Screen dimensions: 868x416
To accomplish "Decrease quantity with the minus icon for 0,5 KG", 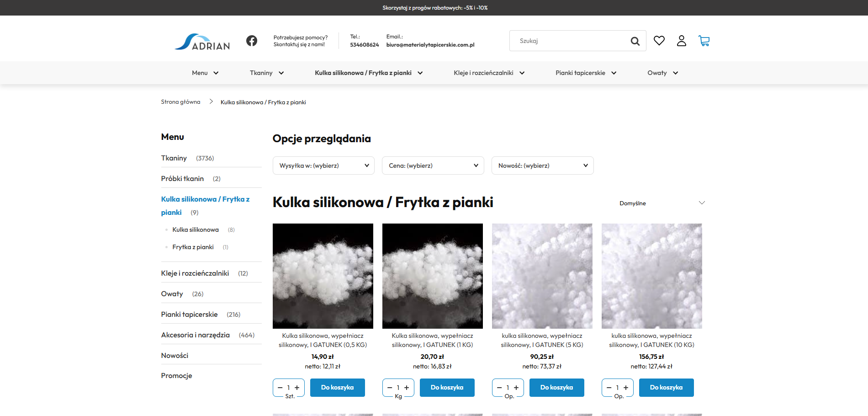I will 280,387.
